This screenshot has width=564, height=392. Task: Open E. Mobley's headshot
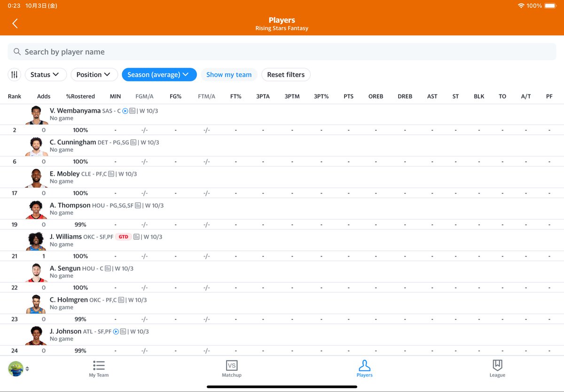[x=36, y=178]
